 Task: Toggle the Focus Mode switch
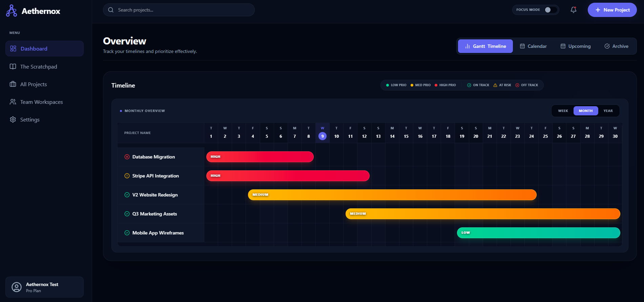point(550,10)
